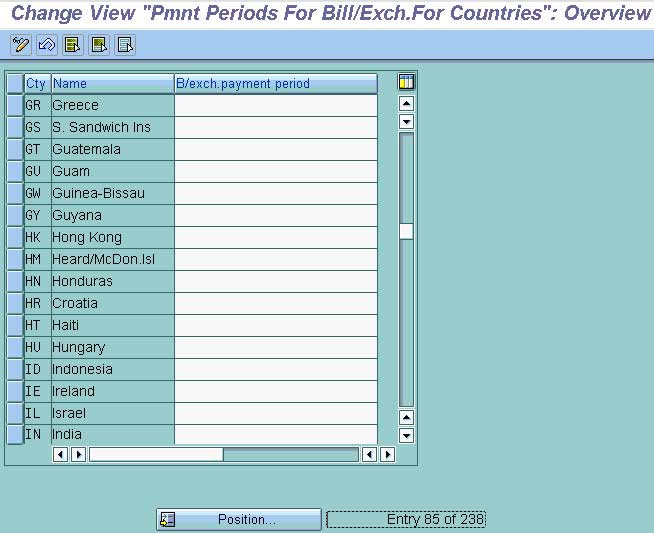Click the 'Entry 85 of 238' status text
This screenshot has height=533, width=654.
435,519
